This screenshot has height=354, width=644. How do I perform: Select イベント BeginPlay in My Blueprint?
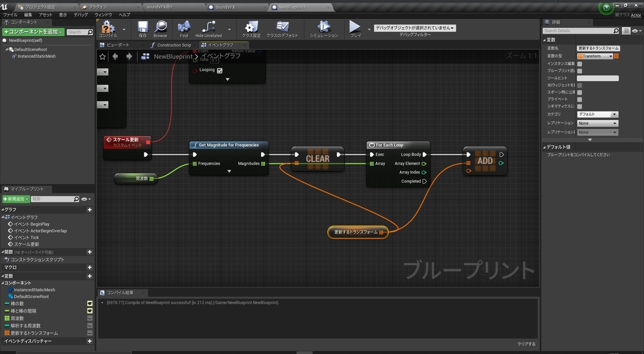[x=32, y=224]
